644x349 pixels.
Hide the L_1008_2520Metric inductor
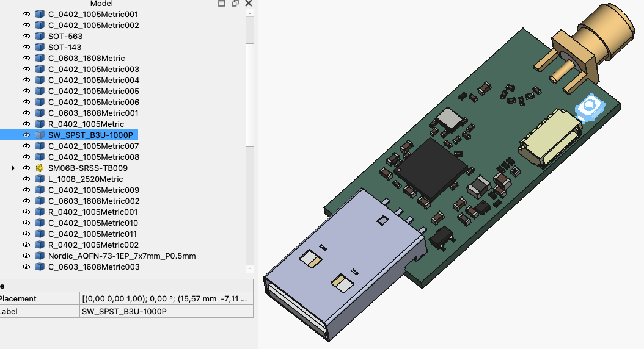tap(26, 179)
